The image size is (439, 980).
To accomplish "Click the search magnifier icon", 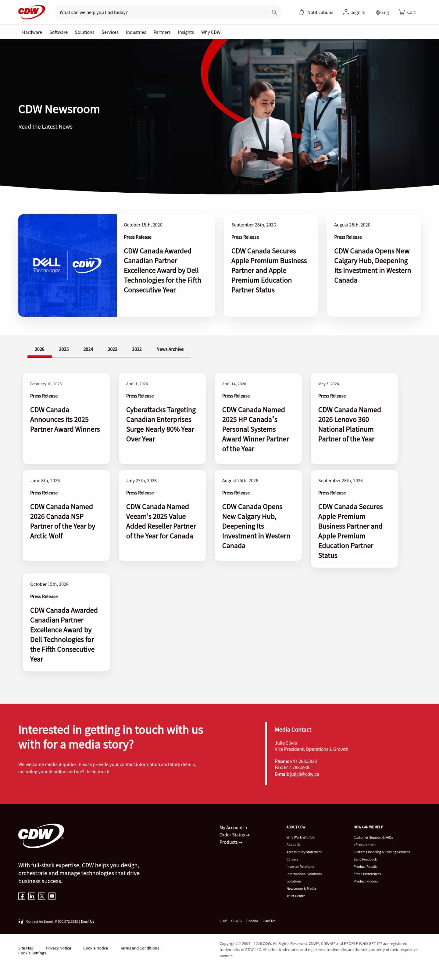I will pyautogui.click(x=274, y=12).
